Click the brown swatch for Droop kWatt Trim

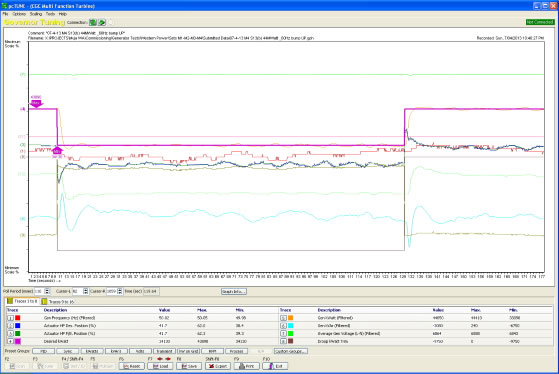tap(291, 341)
